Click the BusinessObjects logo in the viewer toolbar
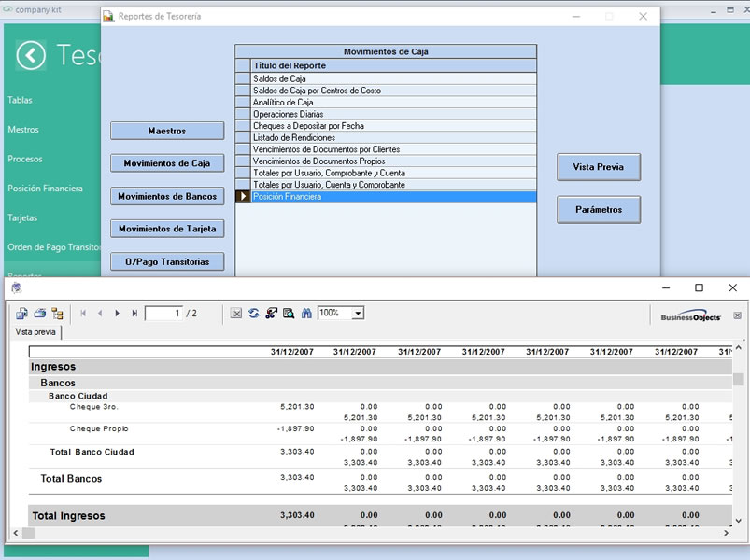750x560 pixels. [690, 316]
